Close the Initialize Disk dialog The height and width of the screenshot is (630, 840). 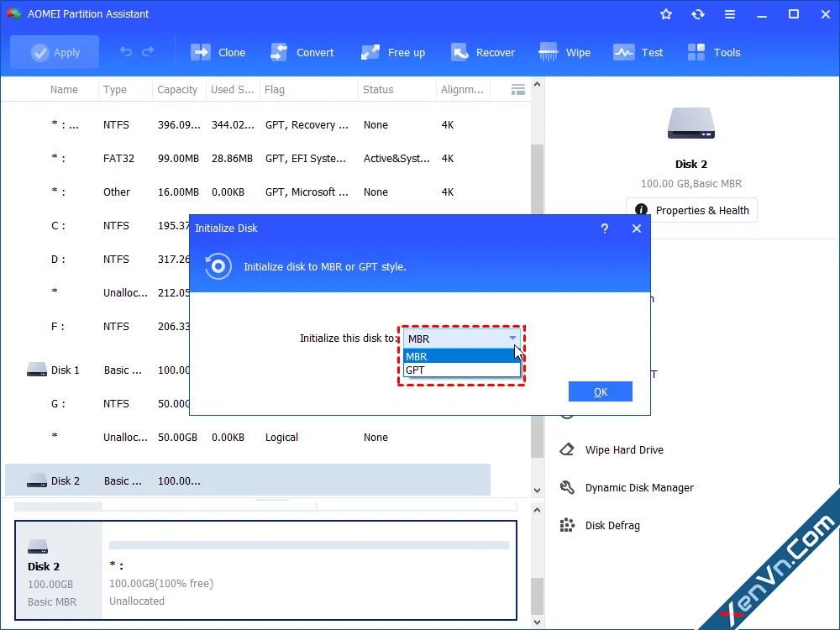coord(637,228)
